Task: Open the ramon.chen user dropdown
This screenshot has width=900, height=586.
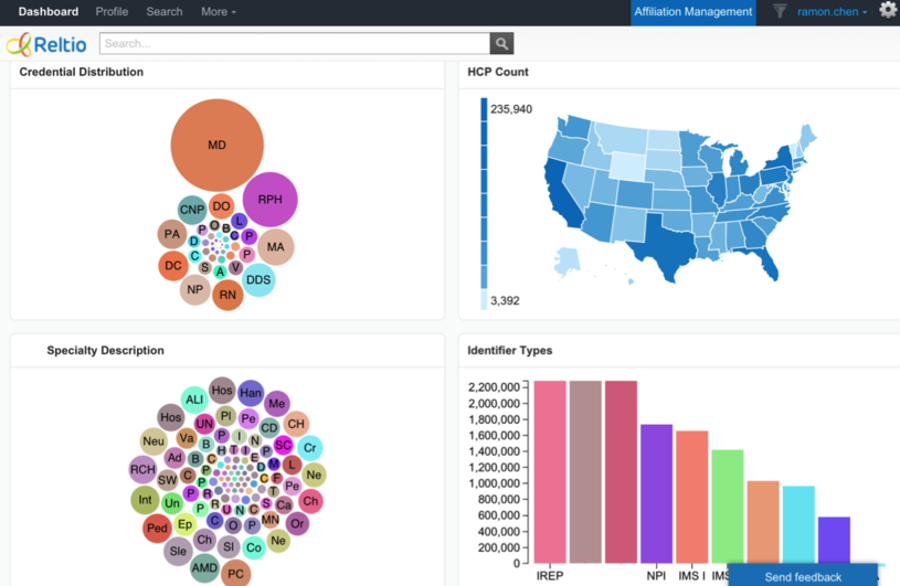Action: tap(832, 12)
